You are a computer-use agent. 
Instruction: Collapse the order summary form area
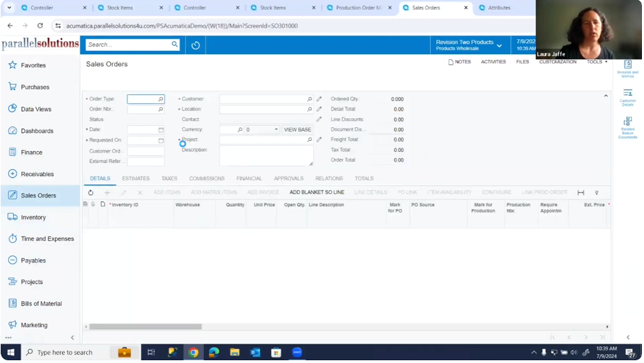[606, 96]
